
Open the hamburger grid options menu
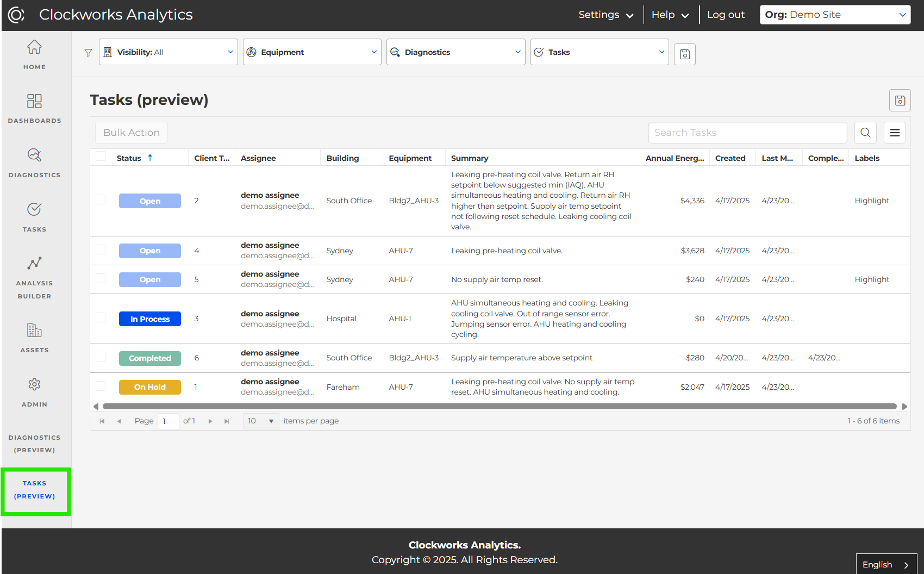[x=895, y=133]
